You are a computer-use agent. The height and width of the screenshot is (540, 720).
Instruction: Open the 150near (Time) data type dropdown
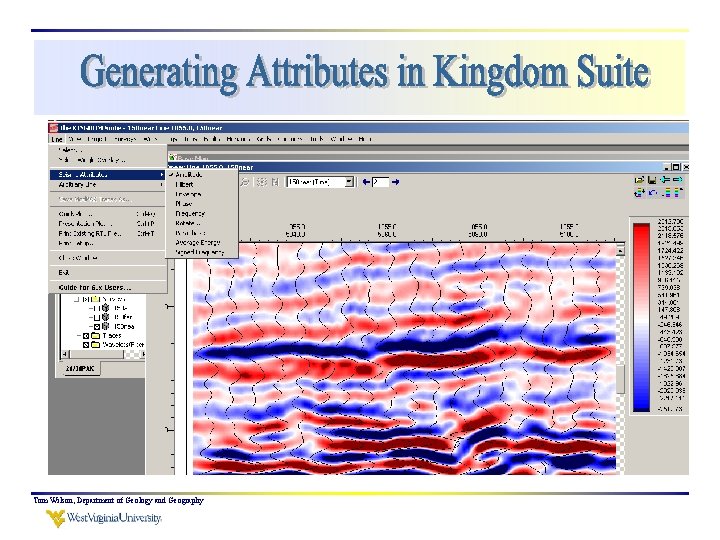point(320,182)
